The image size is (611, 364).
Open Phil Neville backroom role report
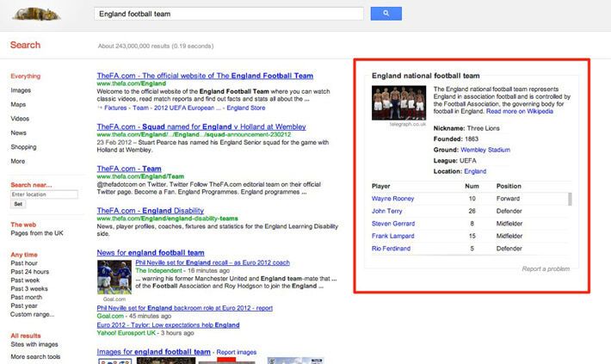tap(185, 308)
